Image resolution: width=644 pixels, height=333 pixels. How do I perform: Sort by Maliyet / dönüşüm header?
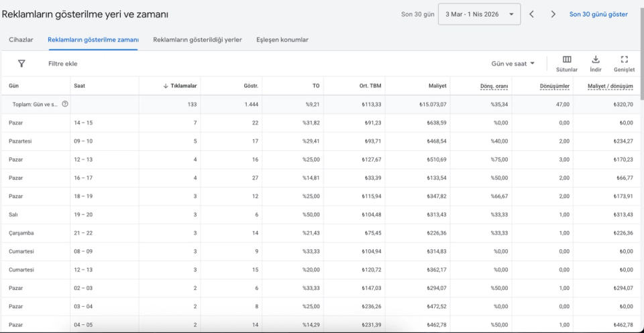click(x=610, y=86)
